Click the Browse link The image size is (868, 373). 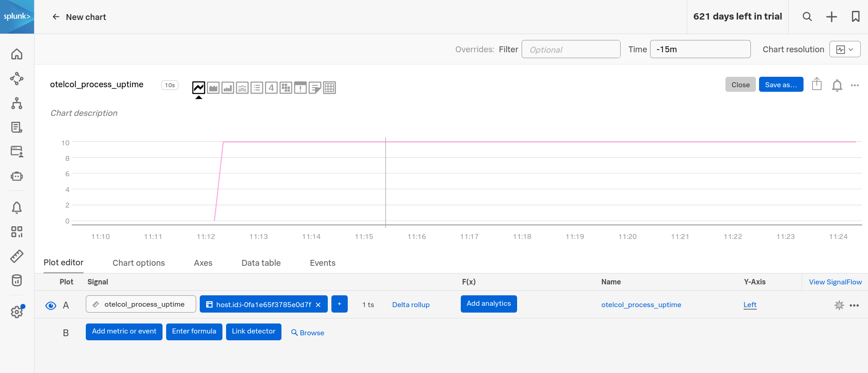[x=308, y=333]
